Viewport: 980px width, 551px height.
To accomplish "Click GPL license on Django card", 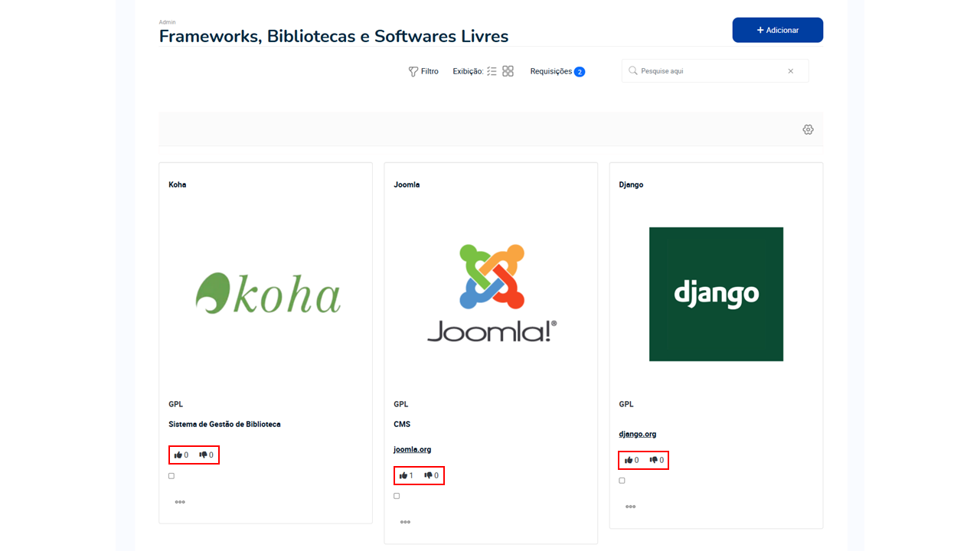I will point(626,404).
